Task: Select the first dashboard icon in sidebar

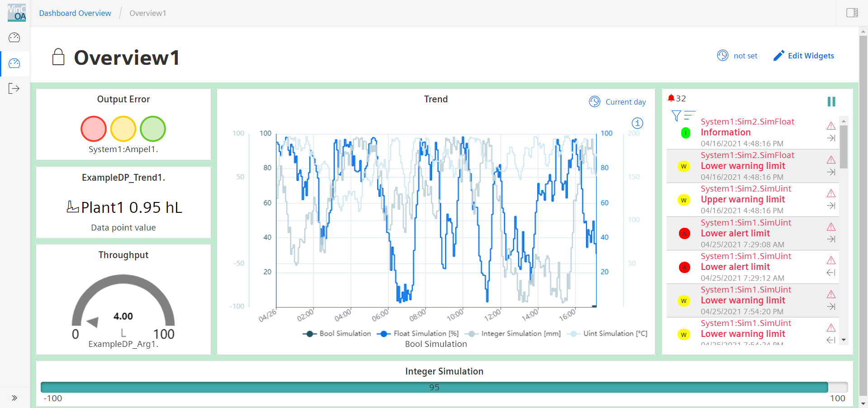Action: pyautogui.click(x=14, y=38)
